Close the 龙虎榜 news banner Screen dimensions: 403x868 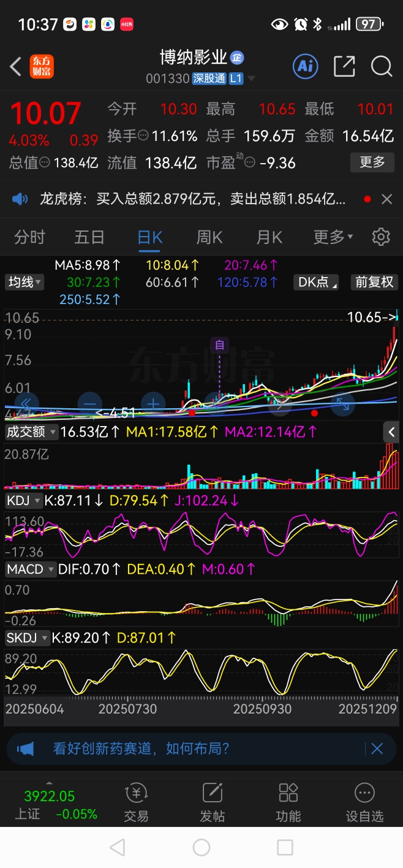[386, 199]
